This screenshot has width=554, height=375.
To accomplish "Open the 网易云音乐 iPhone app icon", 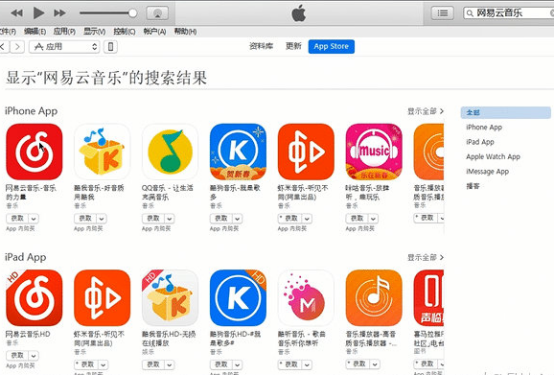I will coord(34,152).
